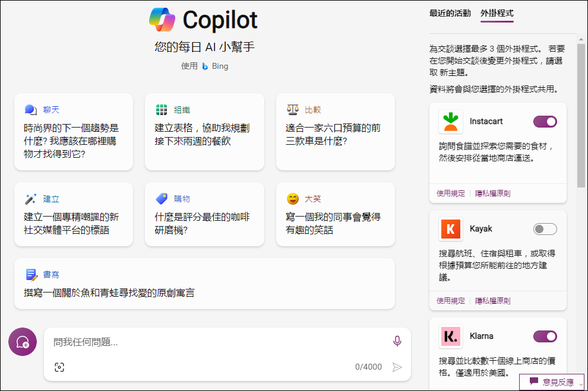Open Instacart 使用規定 link
The width and height of the screenshot is (588, 391).
point(451,193)
